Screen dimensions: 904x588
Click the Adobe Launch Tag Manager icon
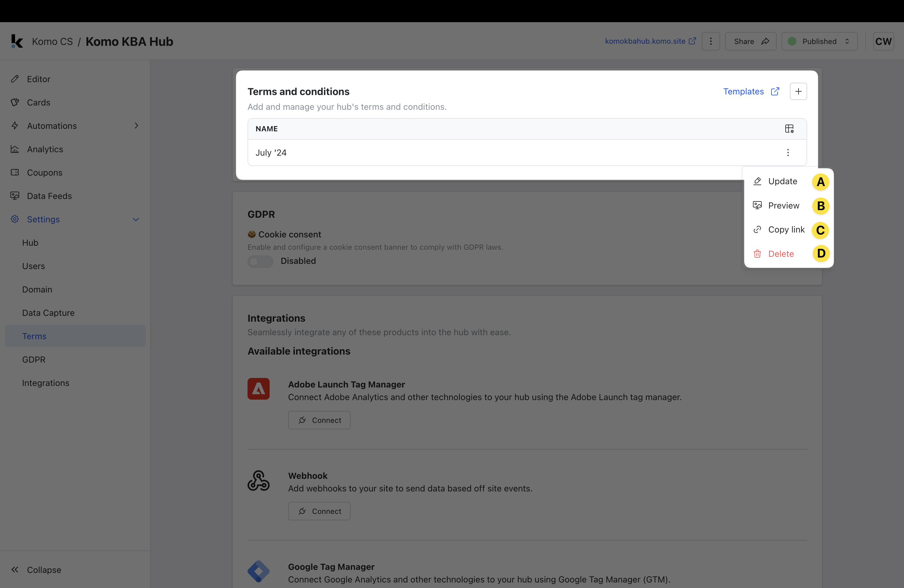pyautogui.click(x=258, y=389)
